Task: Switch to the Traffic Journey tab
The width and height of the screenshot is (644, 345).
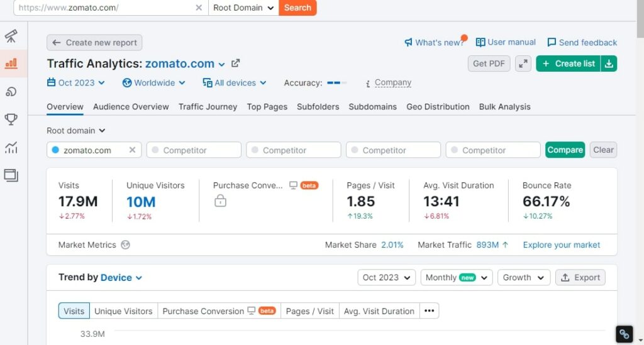Action: click(208, 107)
